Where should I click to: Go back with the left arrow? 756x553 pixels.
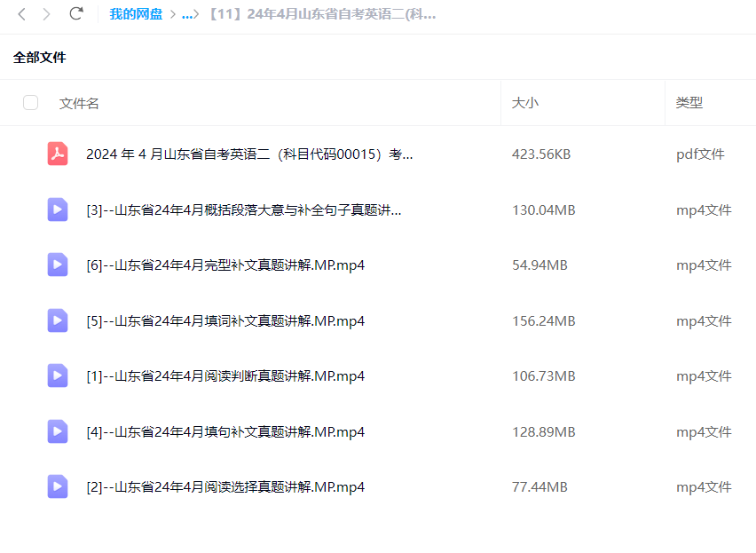(x=21, y=14)
